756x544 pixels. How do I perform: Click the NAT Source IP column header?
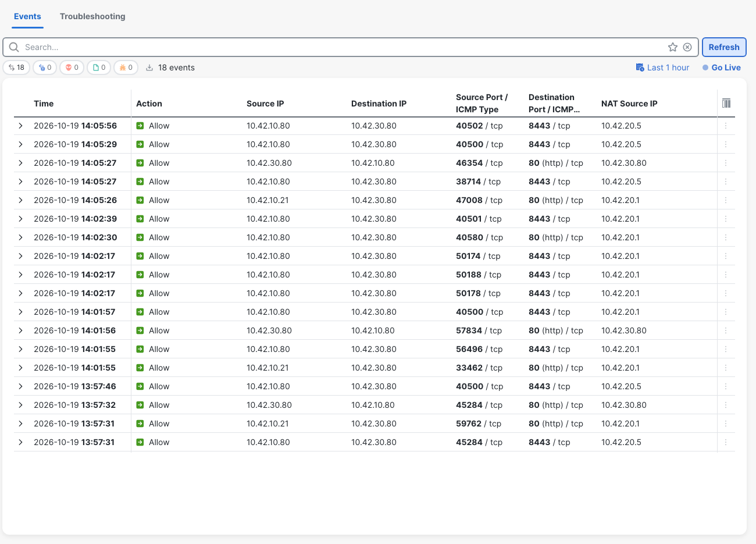[629, 104]
